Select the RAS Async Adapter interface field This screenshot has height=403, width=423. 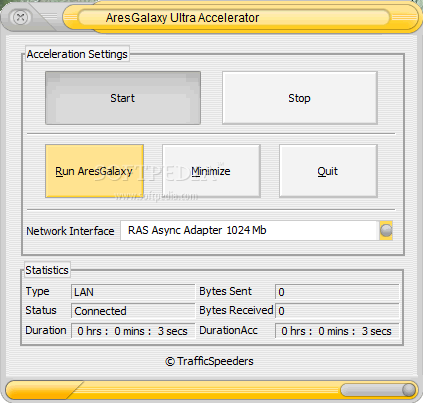[x=249, y=230]
